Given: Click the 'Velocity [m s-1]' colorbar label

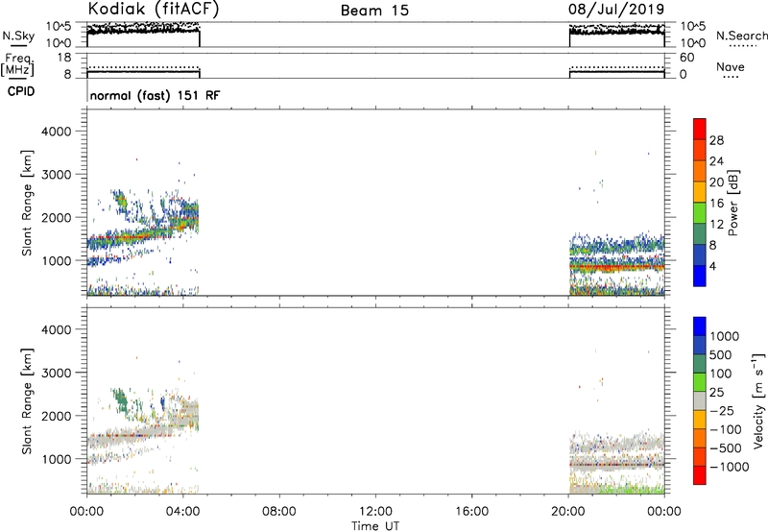Looking at the screenshot, I should [758, 400].
